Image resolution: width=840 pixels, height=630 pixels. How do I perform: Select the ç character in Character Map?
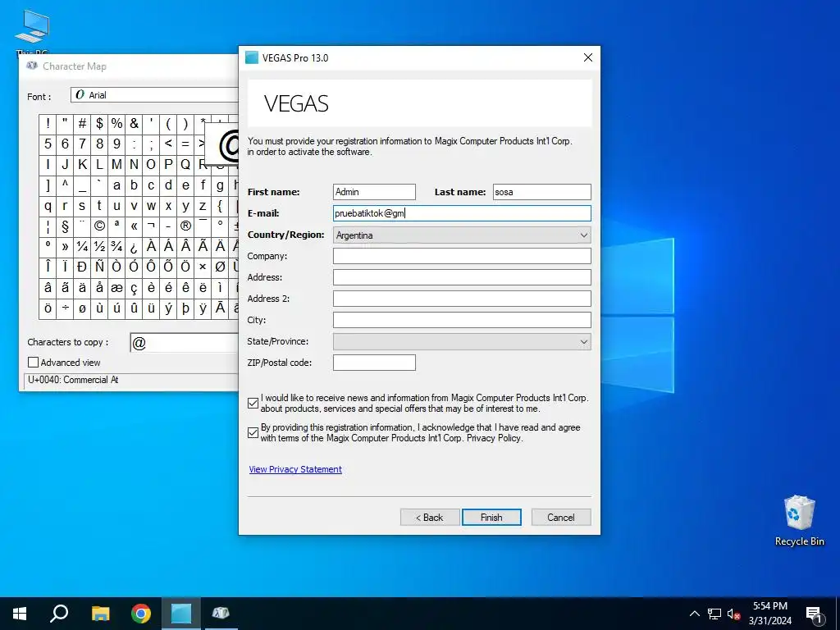(134, 288)
